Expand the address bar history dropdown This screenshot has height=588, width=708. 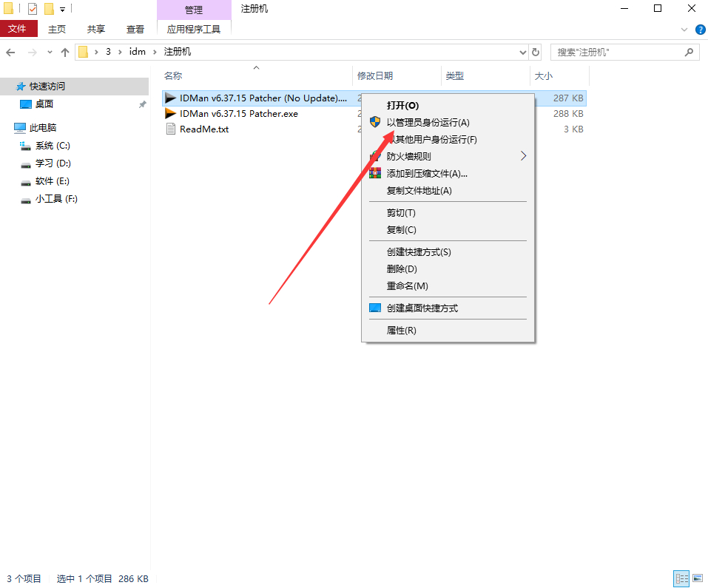[523, 53]
